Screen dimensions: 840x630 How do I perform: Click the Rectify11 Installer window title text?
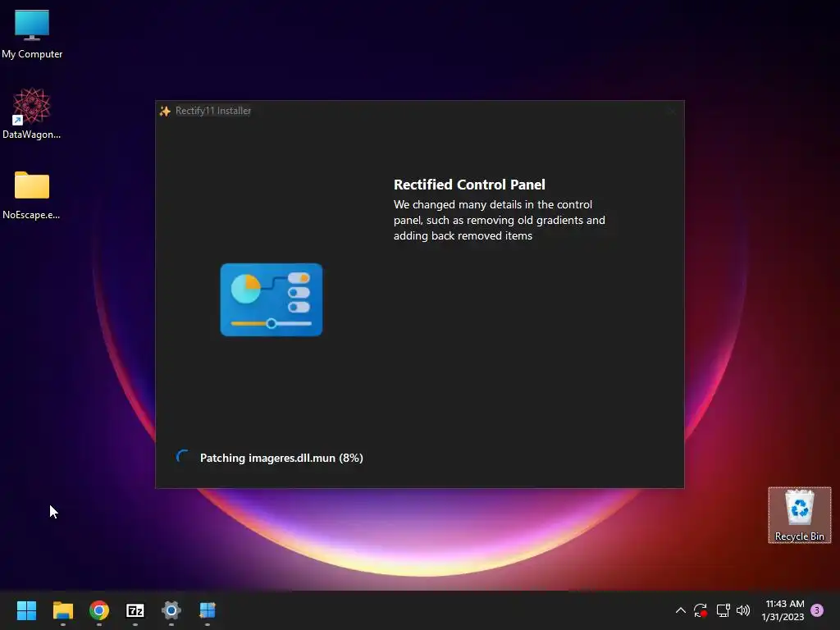click(x=213, y=111)
